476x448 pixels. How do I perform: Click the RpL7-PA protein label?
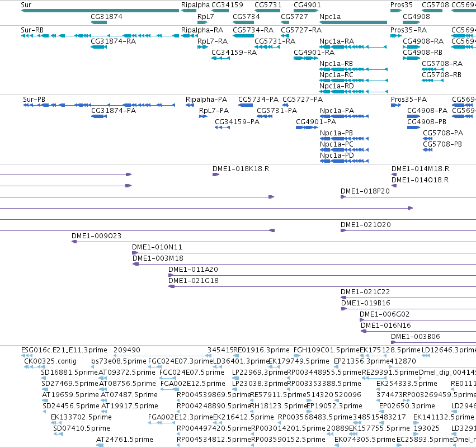coord(214,111)
